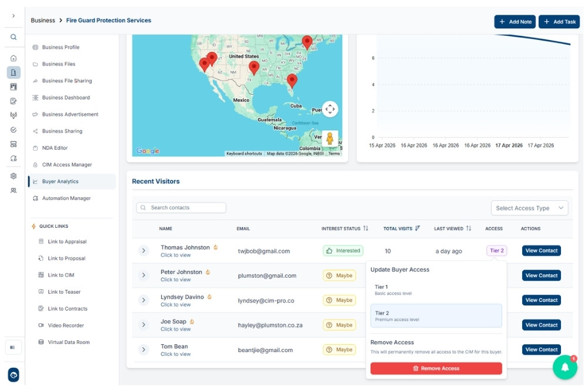Click the Interested status badge for Thomas Johnston

tap(343, 251)
